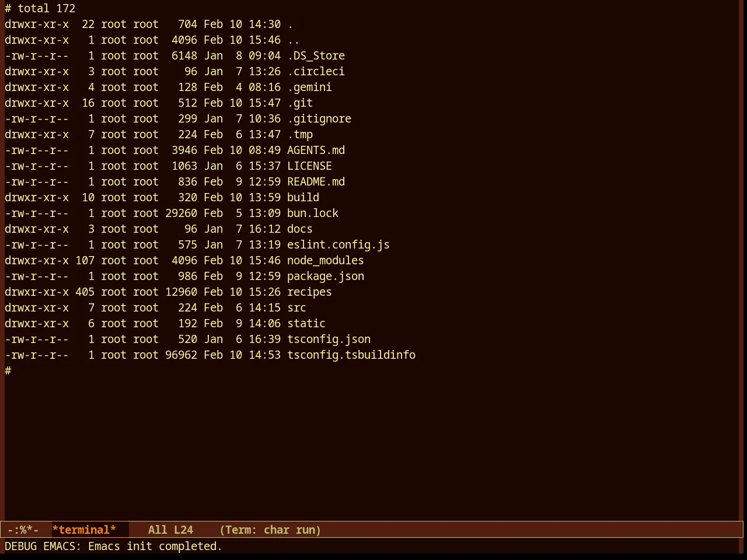
Task: Click the README.md file name
Action: (x=316, y=182)
